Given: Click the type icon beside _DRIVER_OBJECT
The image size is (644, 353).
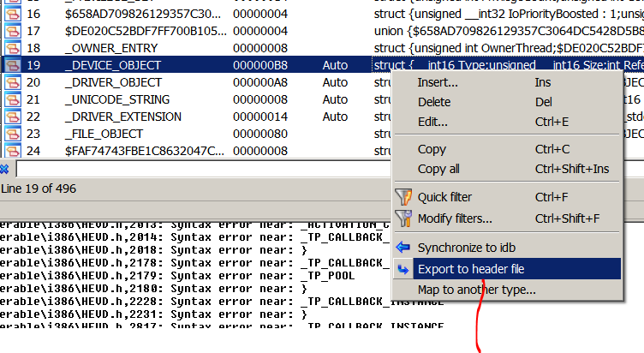Looking at the screenshot, I should [x=12, y=82].
